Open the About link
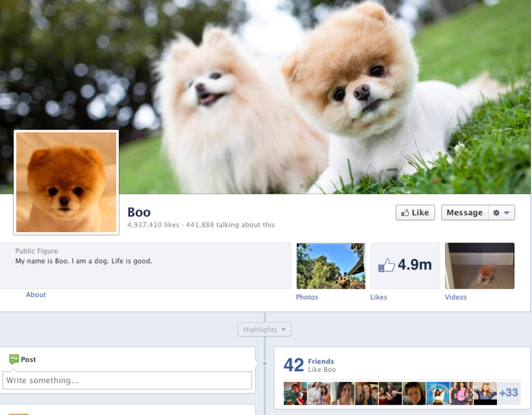 pyautogui.click(x=36, y=294)
